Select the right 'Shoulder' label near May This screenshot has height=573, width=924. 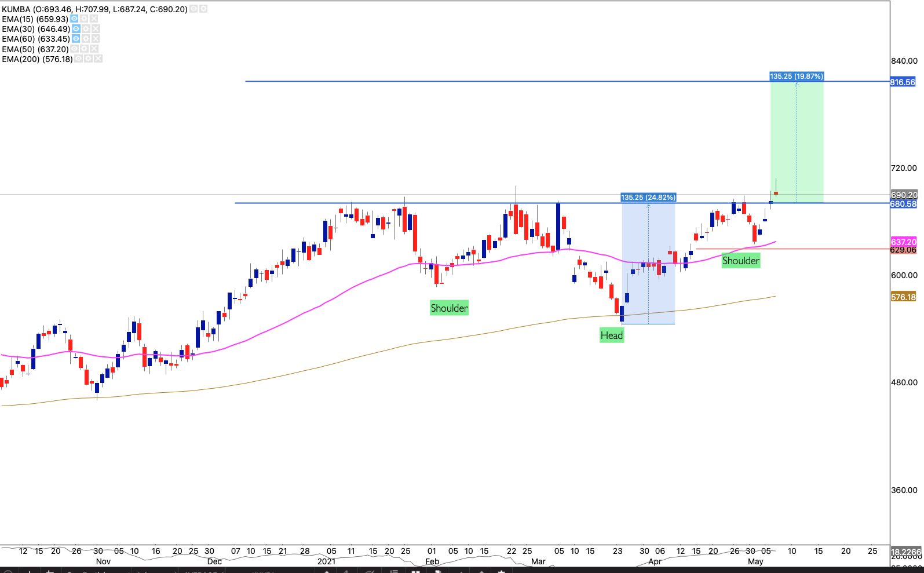click(x=740, y=261)
